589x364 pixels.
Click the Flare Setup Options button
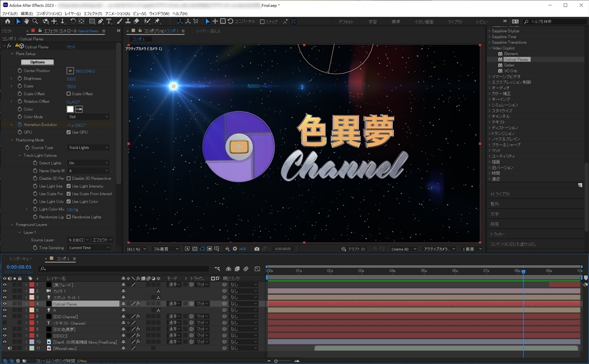tap(37, 62)
